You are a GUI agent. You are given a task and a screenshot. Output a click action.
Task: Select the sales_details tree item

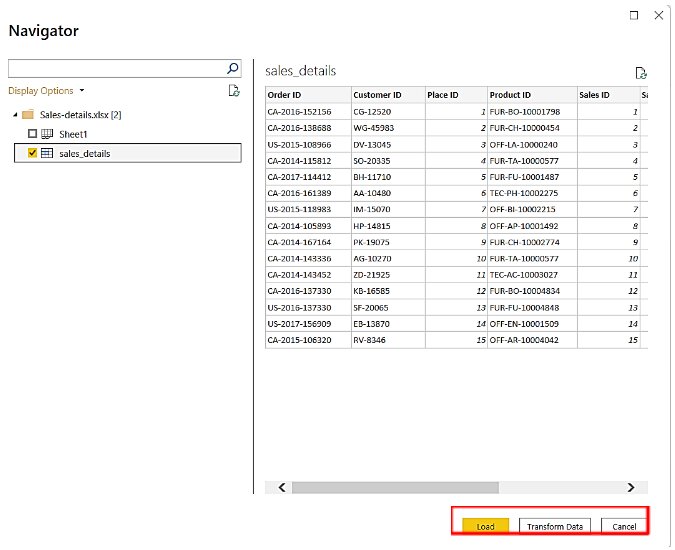coord(84,153)
